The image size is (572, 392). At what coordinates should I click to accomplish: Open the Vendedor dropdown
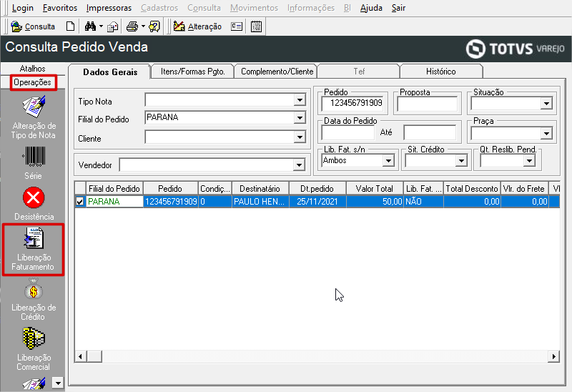299,165
